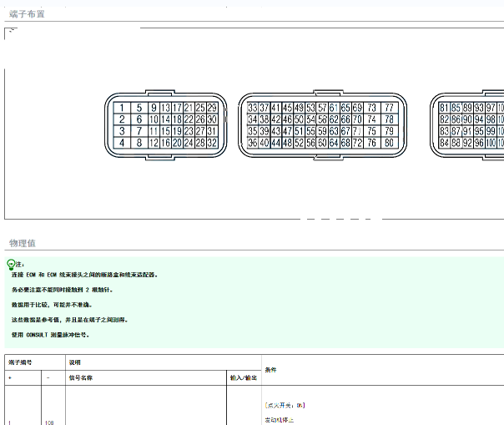Image resolution: width=504 pixels, height=425 pixels.
Task: Click the 点火开关: ON condition text
Action: point(285,405)
